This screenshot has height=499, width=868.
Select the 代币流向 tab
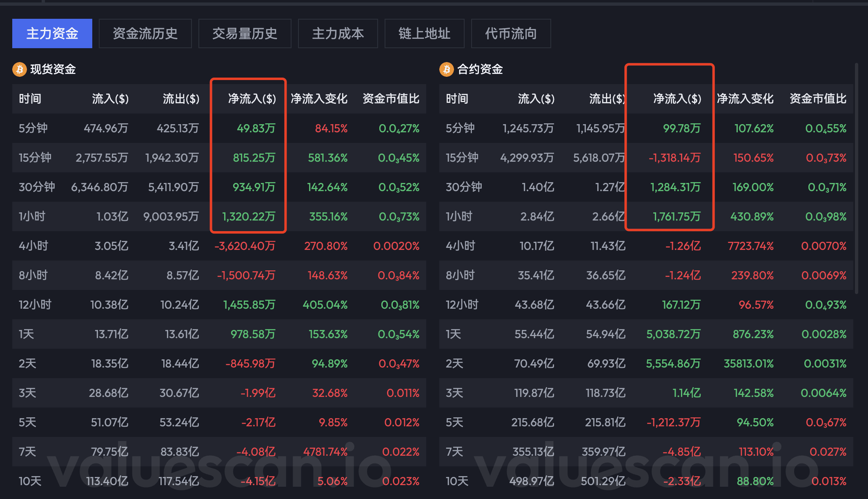click(511, 33)
